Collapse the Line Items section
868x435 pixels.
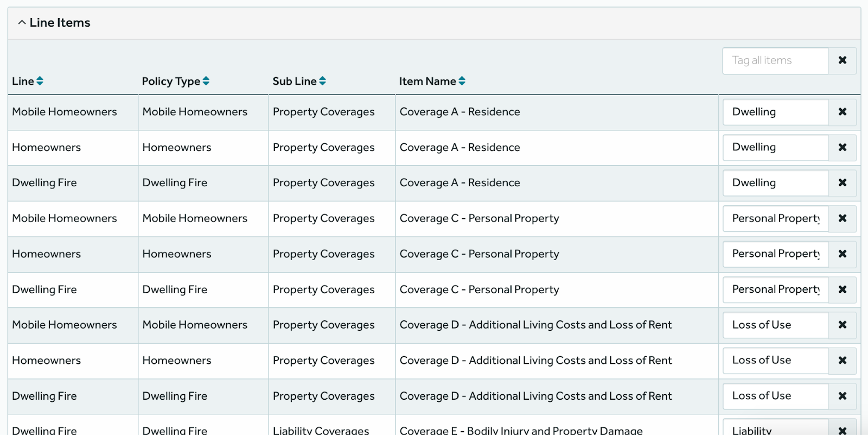point(22,23)
